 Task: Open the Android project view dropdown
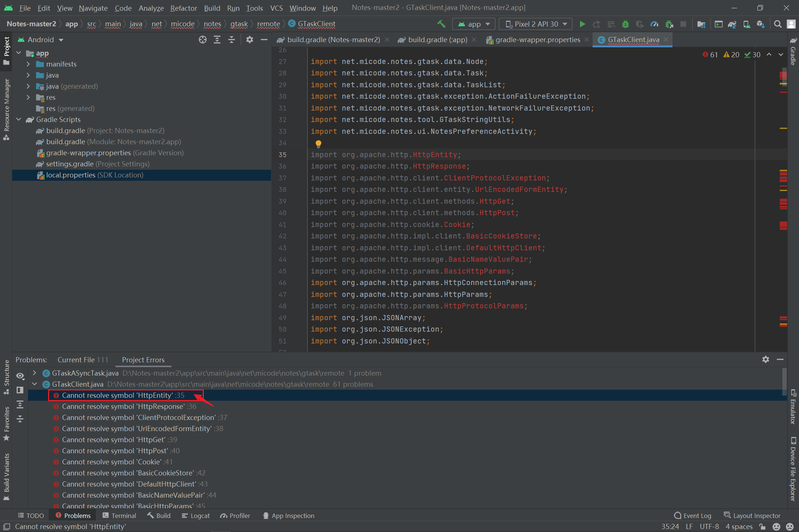click(x=41, y=40)
